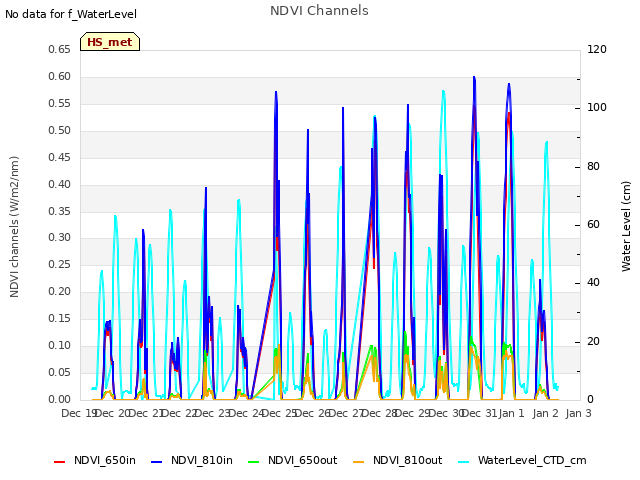Click the HS_met station label box
The image size is (640, 480).
point(110,42)
